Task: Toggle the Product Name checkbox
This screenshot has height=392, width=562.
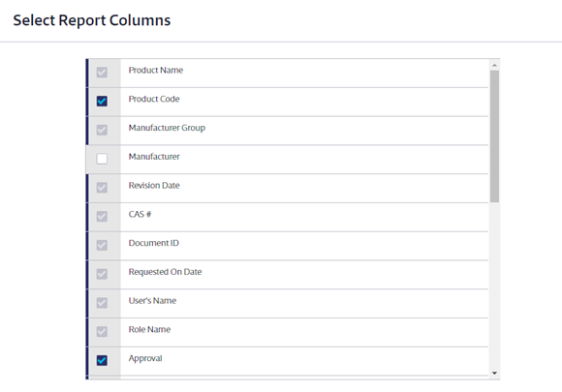Action: pos(102,73)
